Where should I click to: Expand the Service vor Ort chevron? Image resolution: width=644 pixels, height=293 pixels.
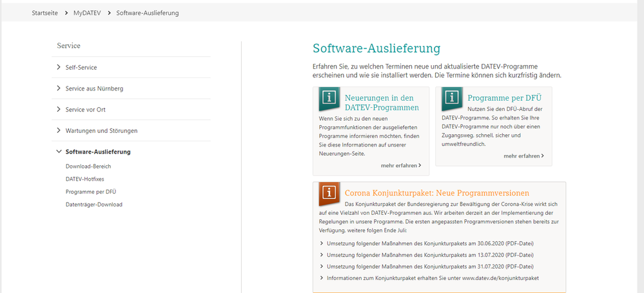(x=59, y=109)
